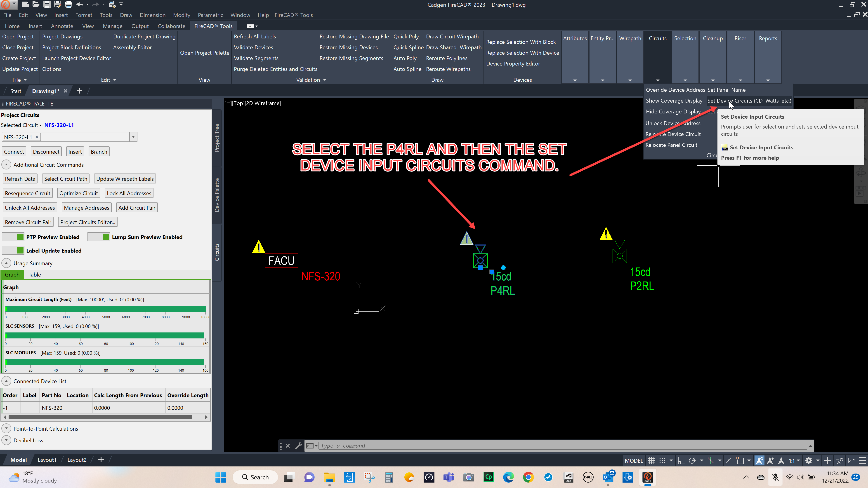Viewport: 868px width, 488px height.
Task: Click the warning triangle icon above FACU device
Action: [258, 247]
